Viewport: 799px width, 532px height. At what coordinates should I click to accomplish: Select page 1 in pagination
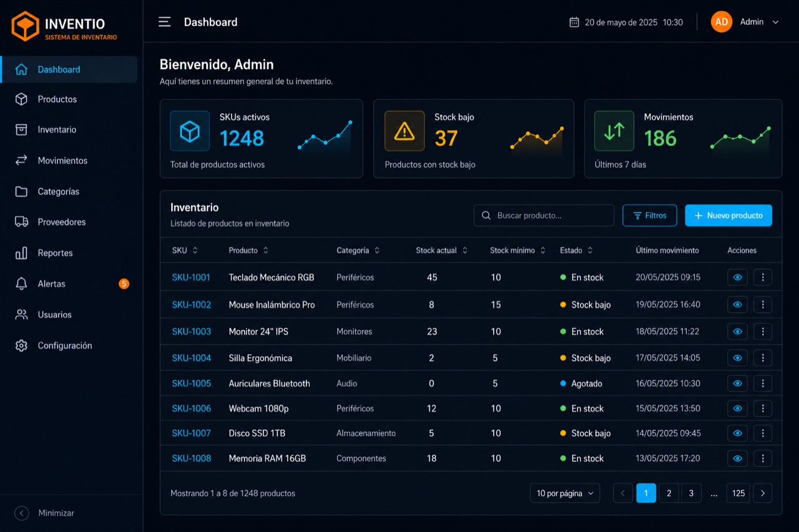point(646,493)
